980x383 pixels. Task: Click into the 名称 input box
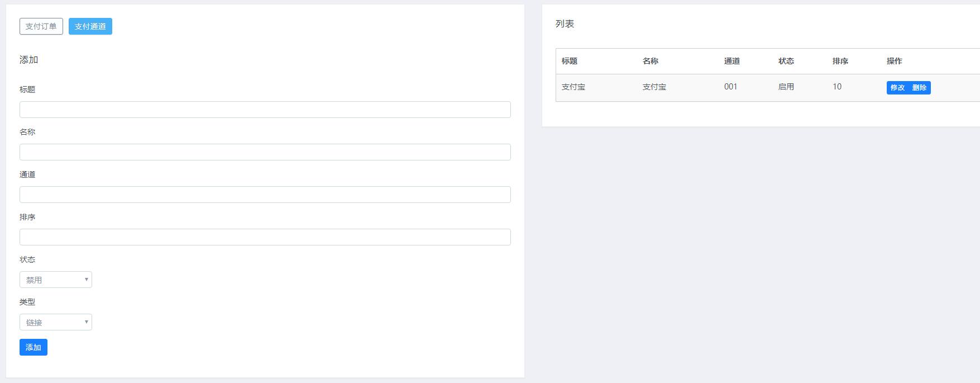coord(265,152)
